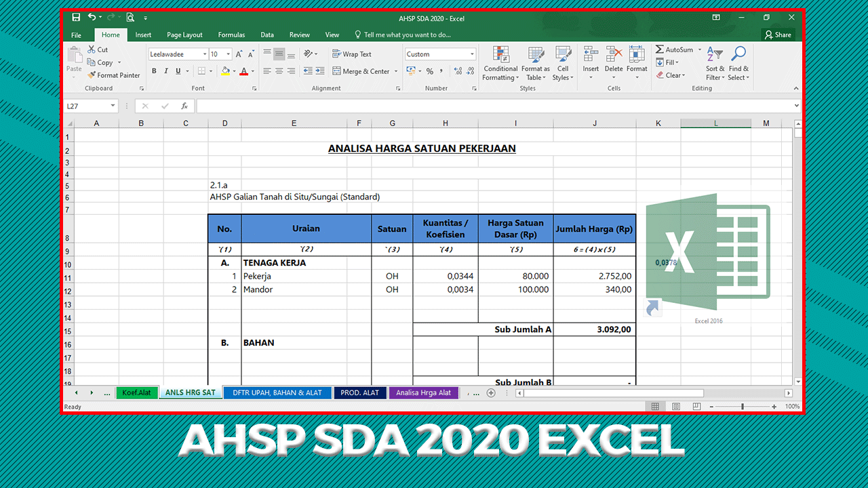The image size is (868, 488).
Task: Apply yellow fill color bucket
Action: pos(225,71)
